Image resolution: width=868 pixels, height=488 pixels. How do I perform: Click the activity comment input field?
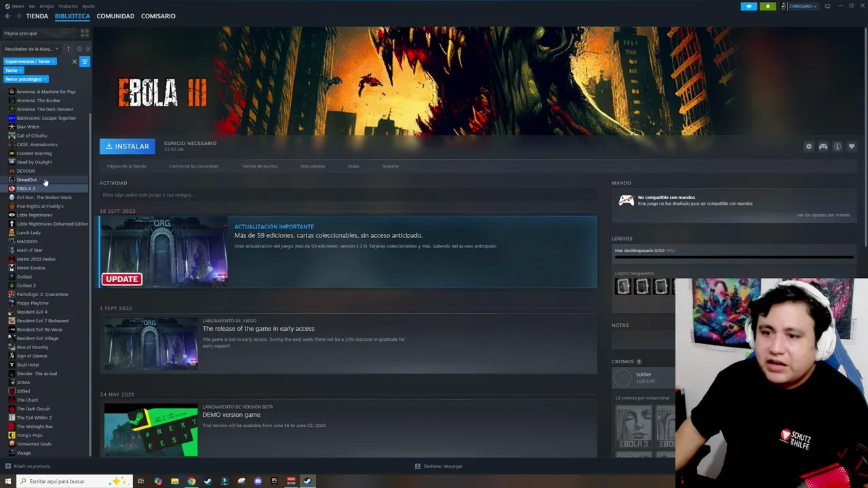(x=348, y=195)
